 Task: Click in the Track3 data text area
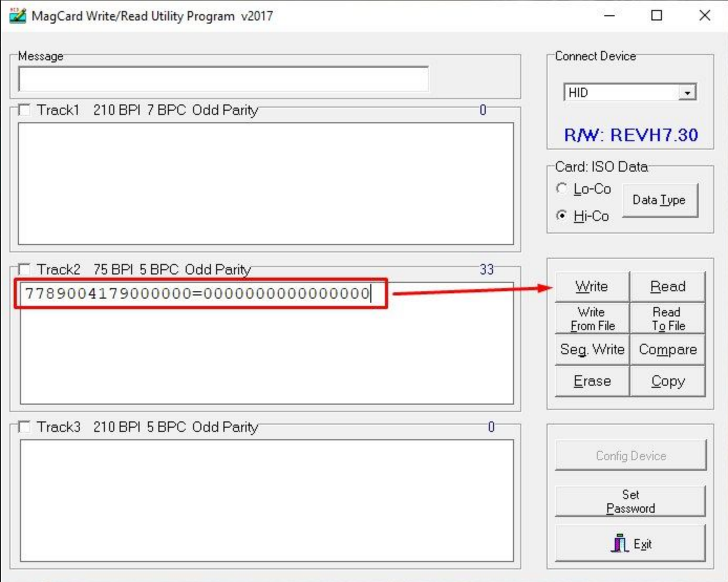coord(267,501)
